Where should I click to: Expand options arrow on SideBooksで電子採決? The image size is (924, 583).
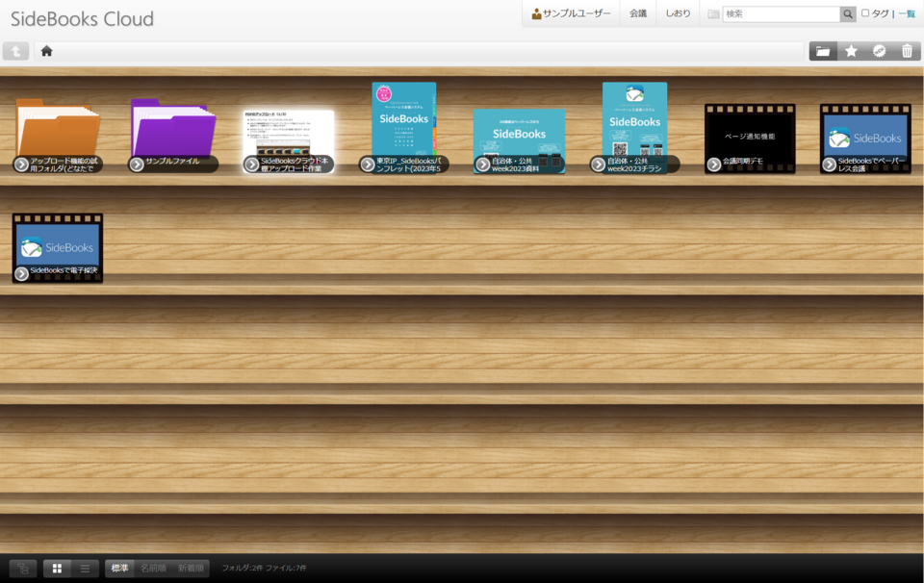click(22, 274)
